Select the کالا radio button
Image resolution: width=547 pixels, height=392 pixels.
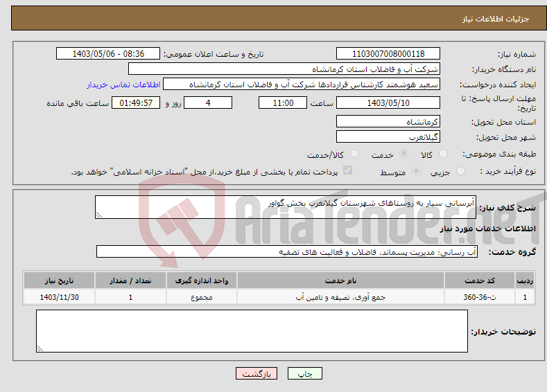443,154
